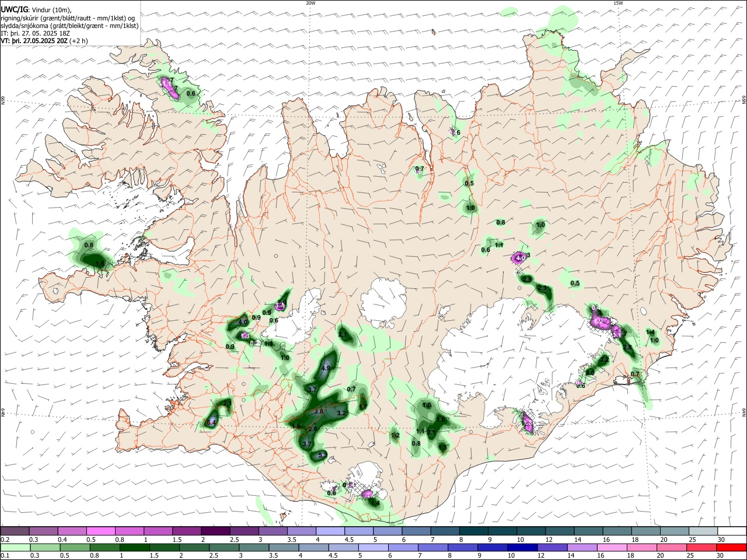Click the 2.8 precipitation value in the east

pyautogui.click(x=627, y=347)
